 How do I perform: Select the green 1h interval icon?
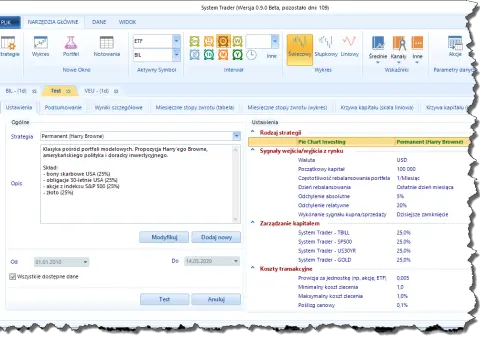pyautogui.click(x=209, y=54)
